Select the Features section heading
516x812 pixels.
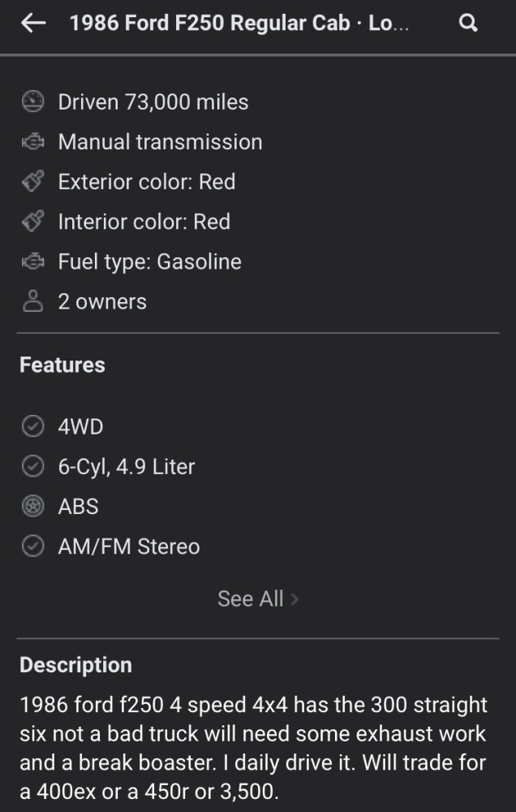point(62,365)
